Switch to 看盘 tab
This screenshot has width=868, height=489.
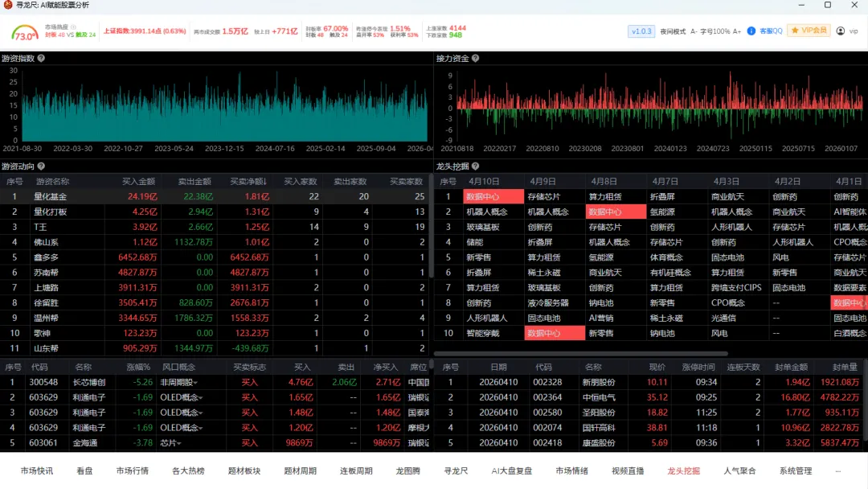coord(84,471)
